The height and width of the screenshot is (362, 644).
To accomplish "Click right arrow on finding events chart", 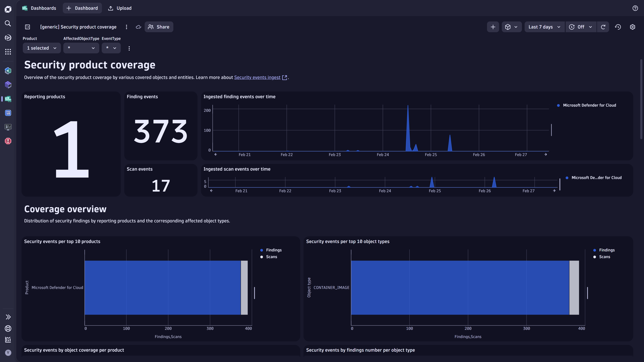I will click(x=546, y=155).
